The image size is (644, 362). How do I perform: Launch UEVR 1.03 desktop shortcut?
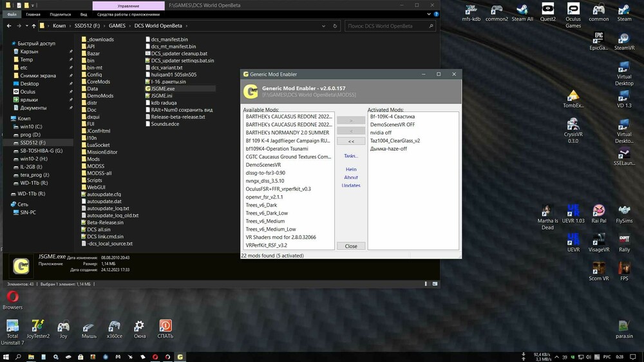[573, 214]
